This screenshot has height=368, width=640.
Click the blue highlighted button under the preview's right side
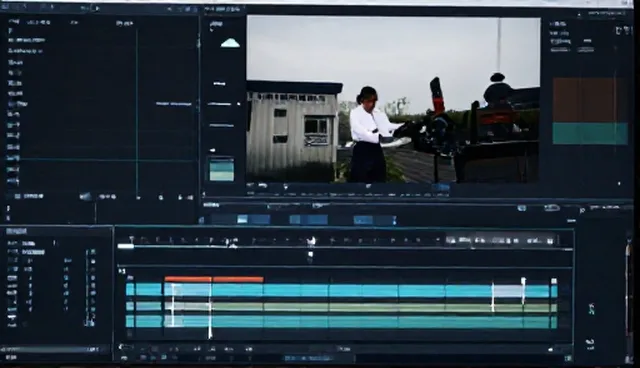click(x=441, y=187)
